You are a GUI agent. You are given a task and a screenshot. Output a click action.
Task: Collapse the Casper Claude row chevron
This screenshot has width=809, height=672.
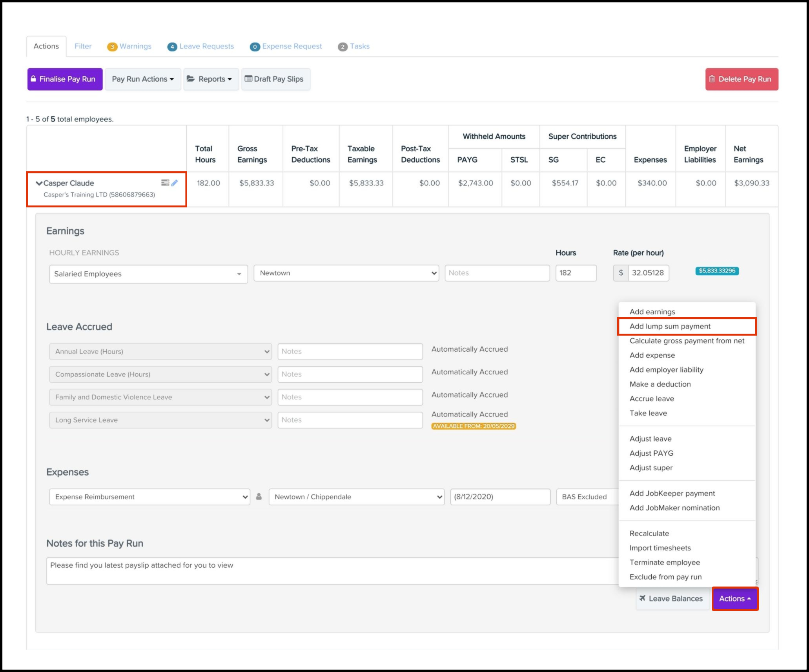click(x=39, y=183)
